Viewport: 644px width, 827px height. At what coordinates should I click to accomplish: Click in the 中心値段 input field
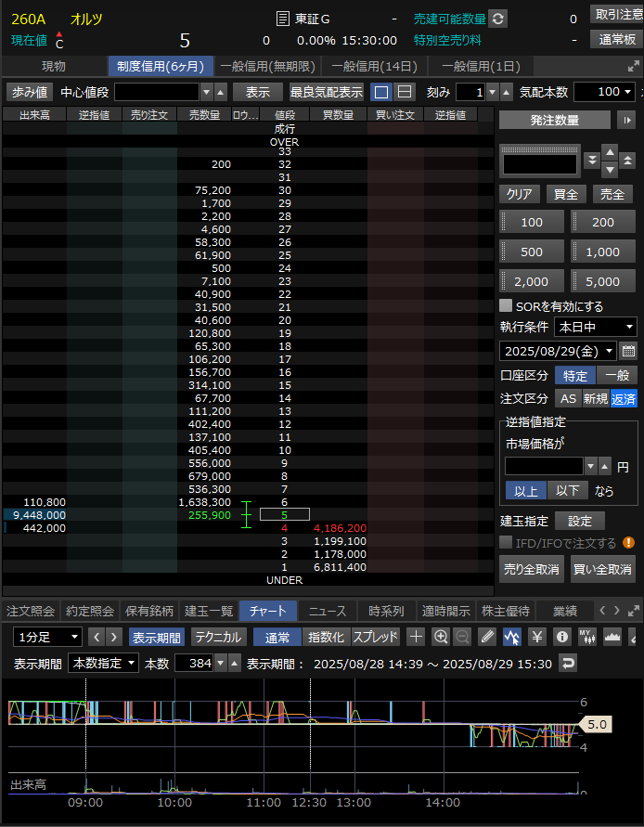click(x=157, y=92)
